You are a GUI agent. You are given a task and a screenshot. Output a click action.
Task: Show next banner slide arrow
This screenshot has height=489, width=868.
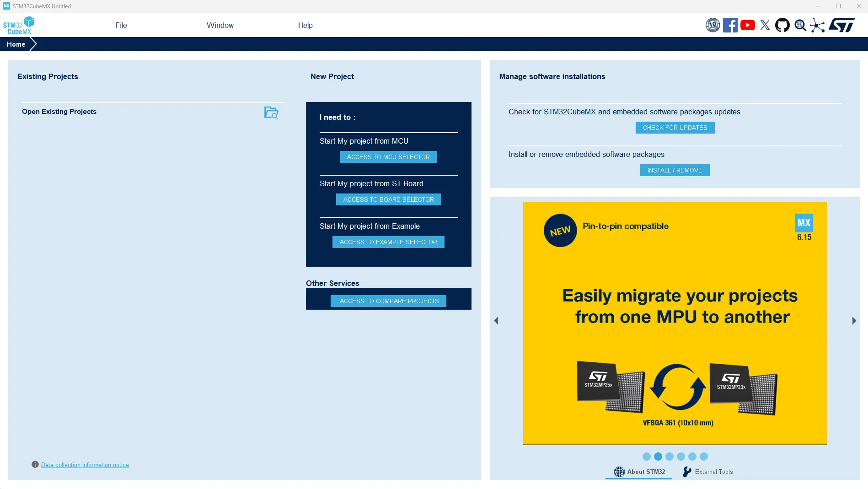click(854, 321)
